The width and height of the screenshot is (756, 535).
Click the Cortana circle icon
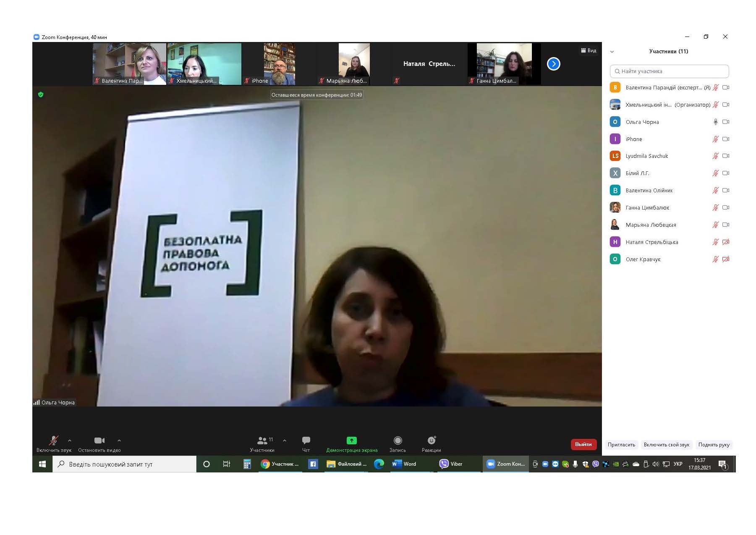point(207,464)
